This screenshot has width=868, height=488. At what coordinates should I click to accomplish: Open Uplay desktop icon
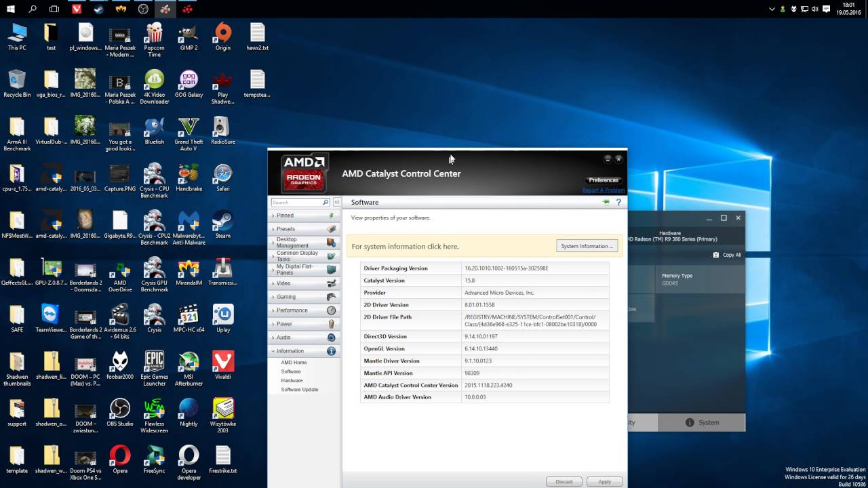[222, 319]
